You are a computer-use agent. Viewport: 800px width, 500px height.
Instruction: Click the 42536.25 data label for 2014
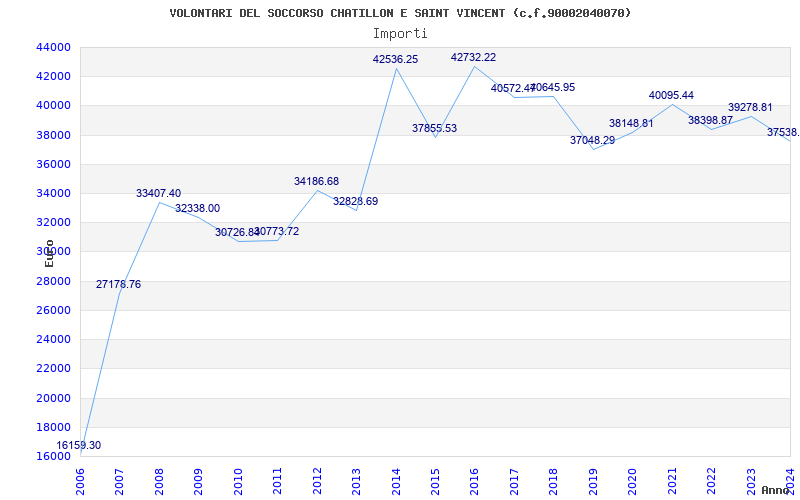click(395, 59)
